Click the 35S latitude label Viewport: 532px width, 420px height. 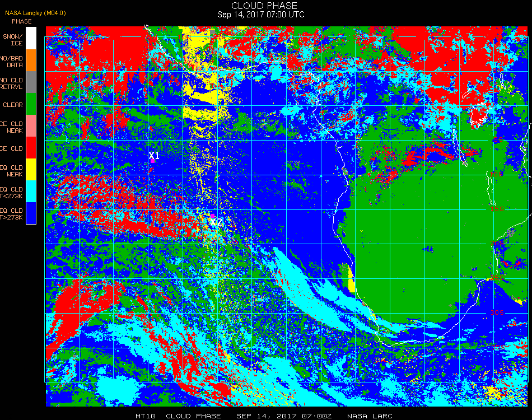point(498,347)
